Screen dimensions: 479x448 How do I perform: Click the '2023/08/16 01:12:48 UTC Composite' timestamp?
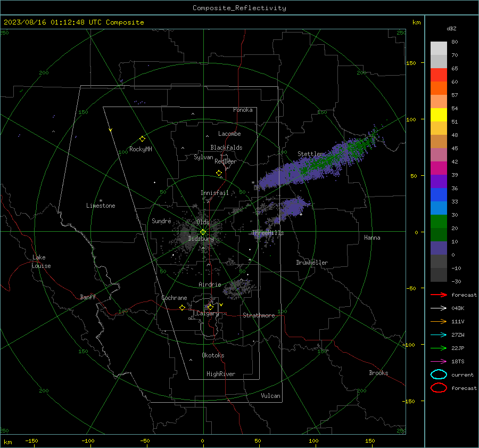(73, 22)
